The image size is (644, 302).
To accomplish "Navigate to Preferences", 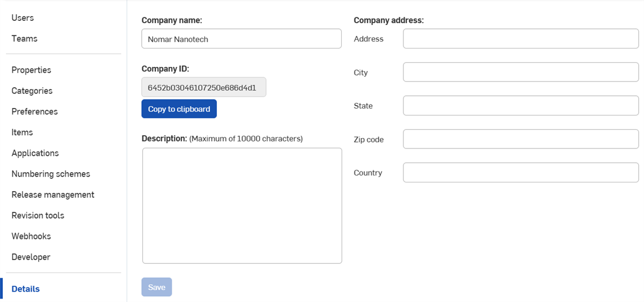I will tap(35, 111).
